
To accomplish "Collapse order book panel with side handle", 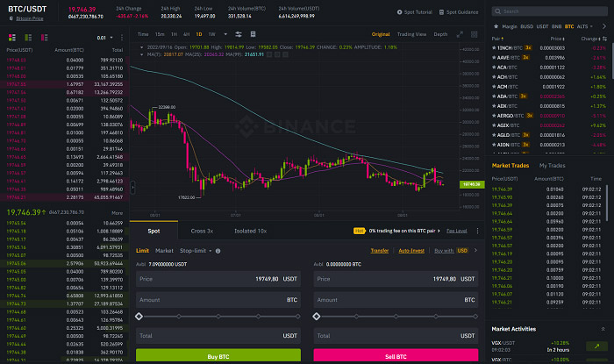I will pyautogui.click(x=132, y=188).
